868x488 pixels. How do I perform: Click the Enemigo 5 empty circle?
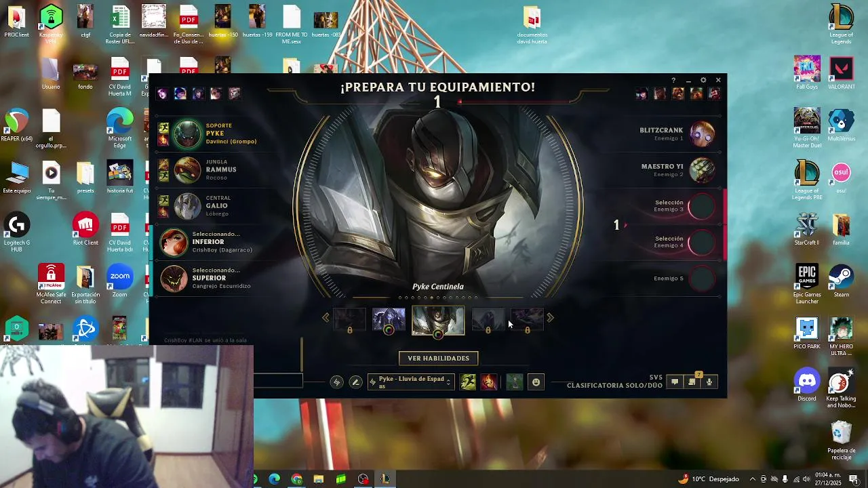702,278
